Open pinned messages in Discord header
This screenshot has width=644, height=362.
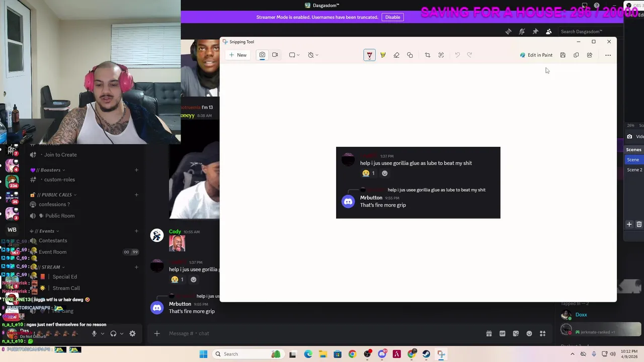click(x=535, y=32)
